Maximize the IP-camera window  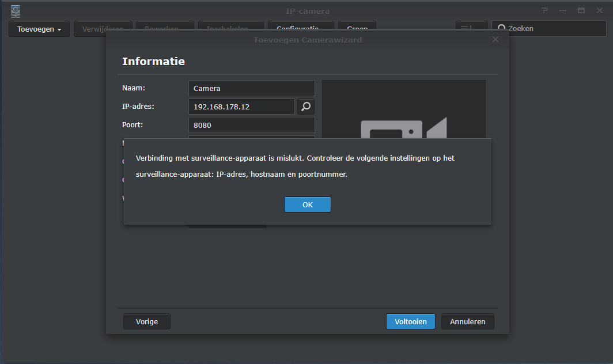[581, 10]
